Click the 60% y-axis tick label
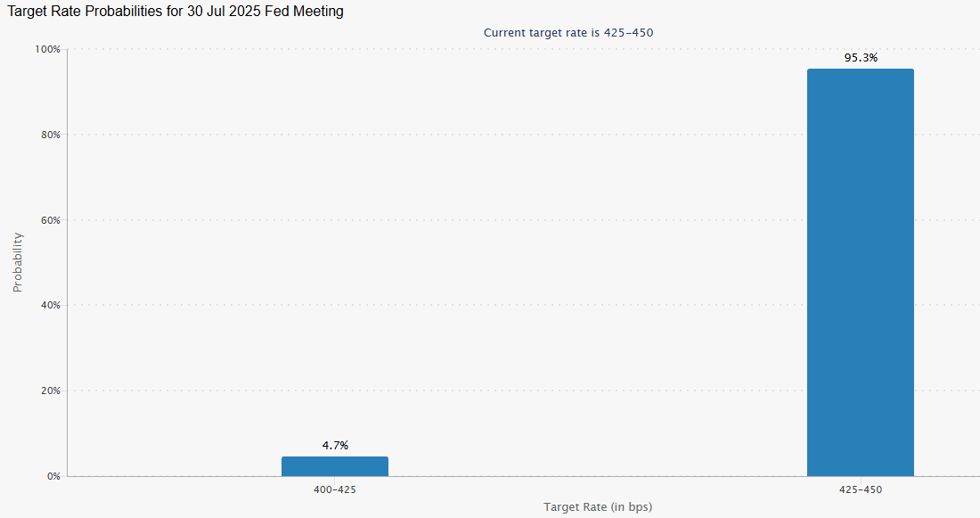The image size is (980, 518). point(50,220)
